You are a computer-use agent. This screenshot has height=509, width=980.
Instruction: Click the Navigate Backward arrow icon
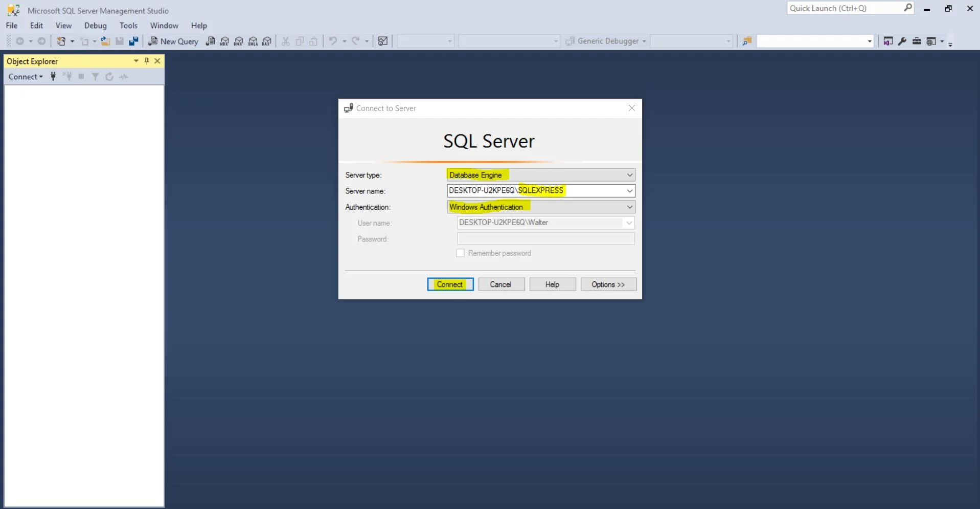pos(20,41)
